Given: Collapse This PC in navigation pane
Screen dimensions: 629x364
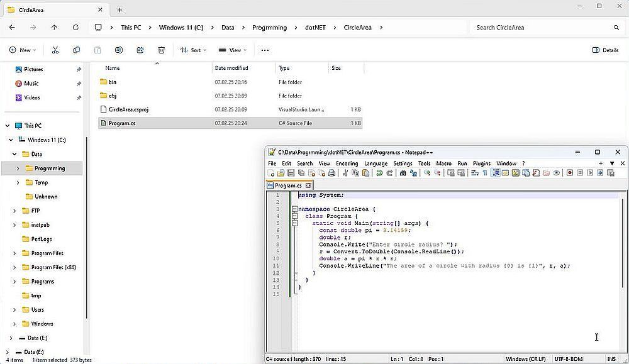Looking at the screenshot, I should coord(7,126).
